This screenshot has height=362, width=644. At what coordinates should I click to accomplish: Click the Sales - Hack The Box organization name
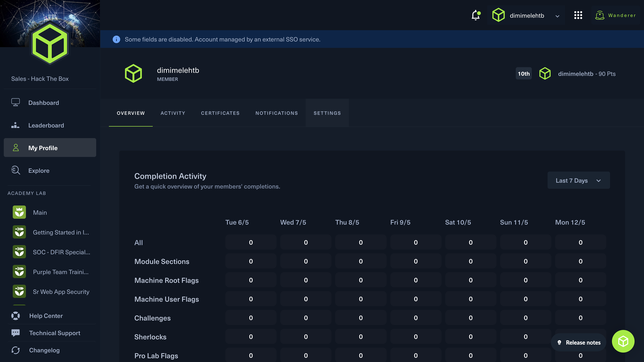[x=40, y=78]
